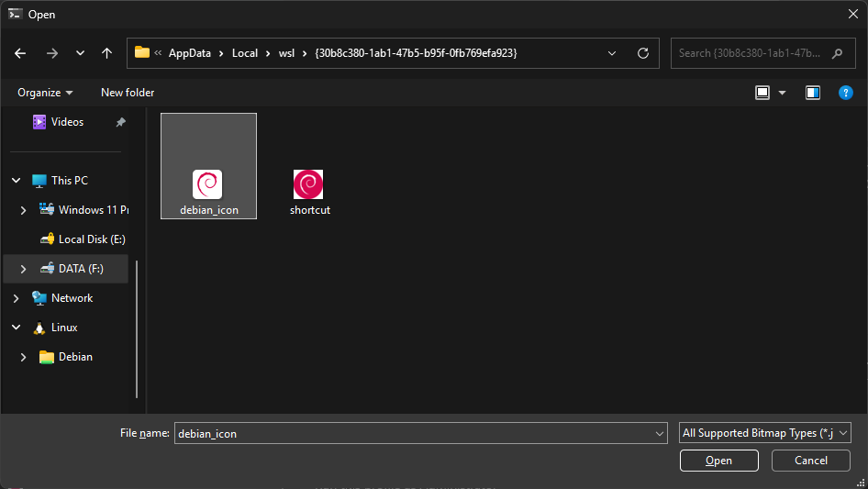This screenshot has width=868, height=489.
Task: Collapse the This PC tree node
Action: click(17, 181)
